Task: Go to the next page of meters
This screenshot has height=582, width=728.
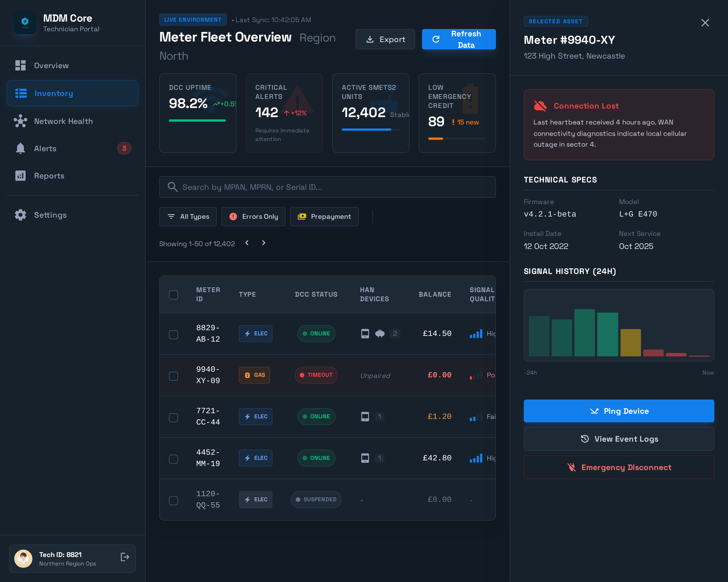Action: 264,243
